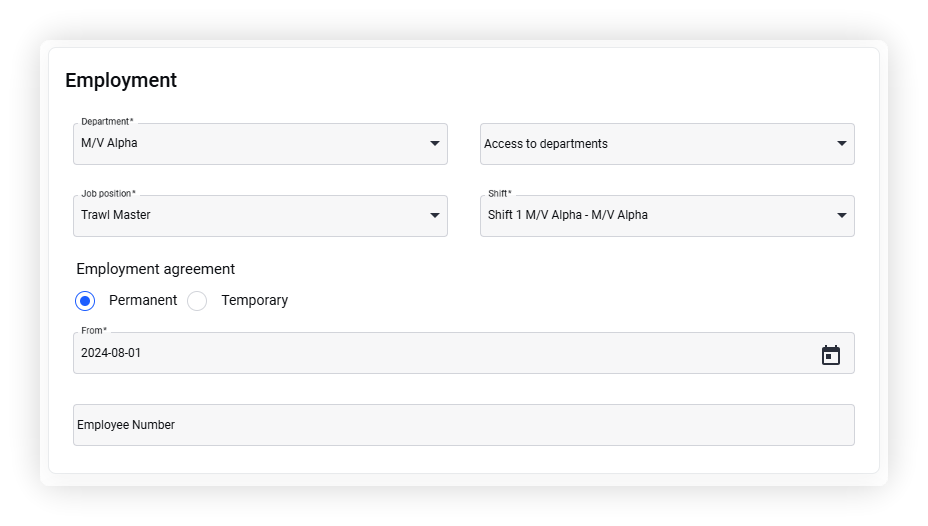Click the Shift dropdown arrow
Screen dimensions: 928x526
tap(841, 215)
